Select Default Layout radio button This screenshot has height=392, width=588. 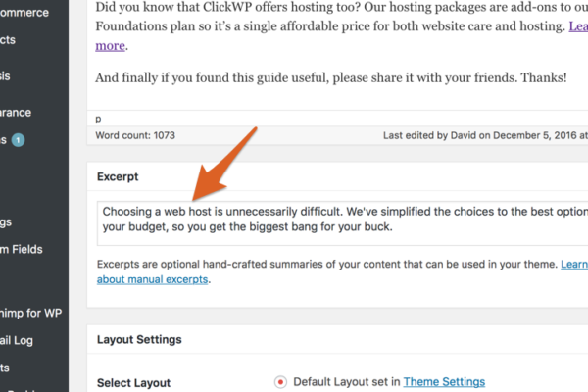pyautogui.click(x=280, y=382)
